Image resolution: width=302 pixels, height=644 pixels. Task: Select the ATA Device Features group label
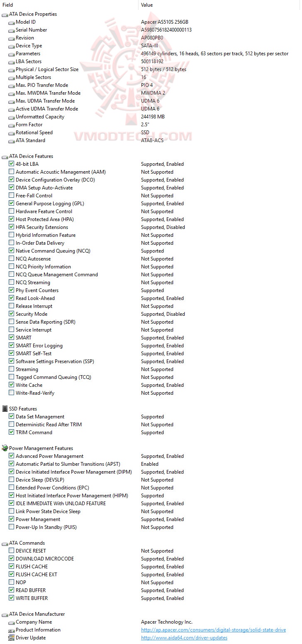31,156
